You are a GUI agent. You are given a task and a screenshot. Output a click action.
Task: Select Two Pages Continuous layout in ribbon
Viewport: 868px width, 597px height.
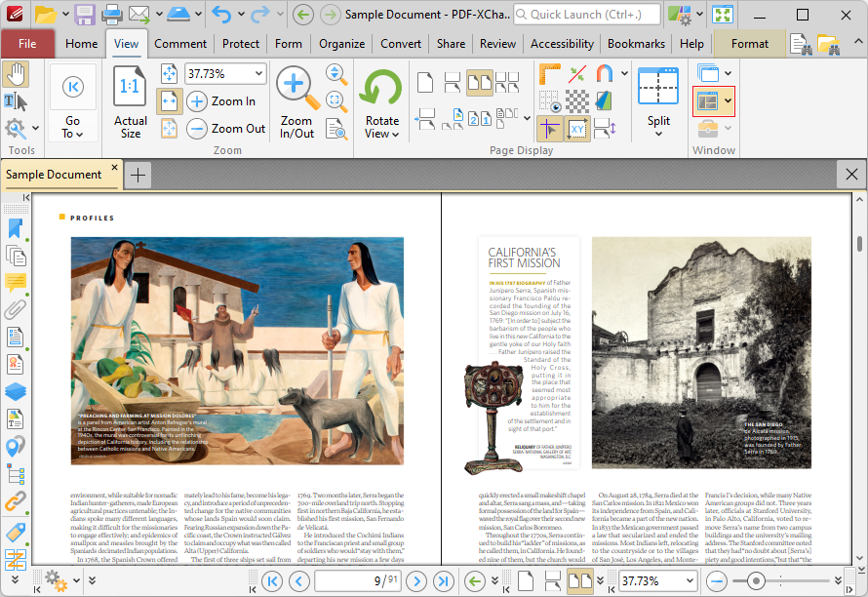pos(507,83)
